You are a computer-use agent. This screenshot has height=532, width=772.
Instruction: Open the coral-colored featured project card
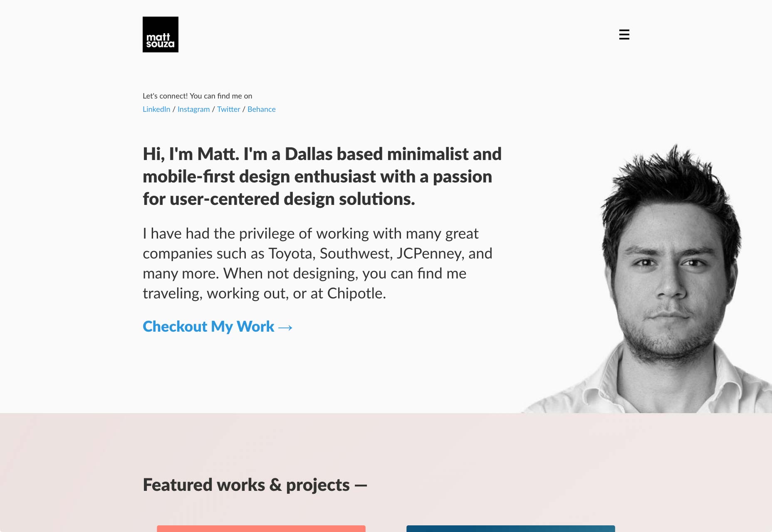pos(261,529)
